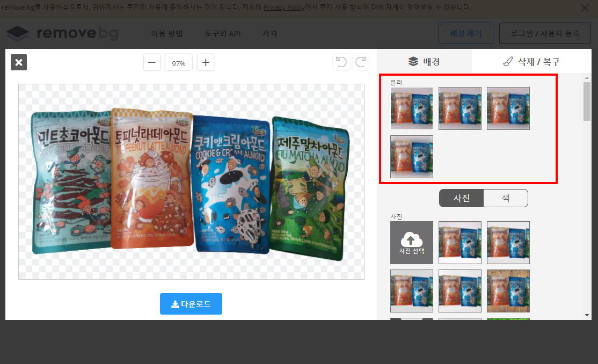Select the third blur thumbnail

508,108
